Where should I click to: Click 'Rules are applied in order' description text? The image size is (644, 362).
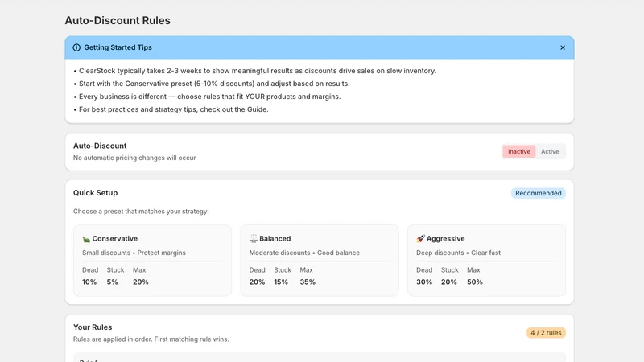coord(151,339)
